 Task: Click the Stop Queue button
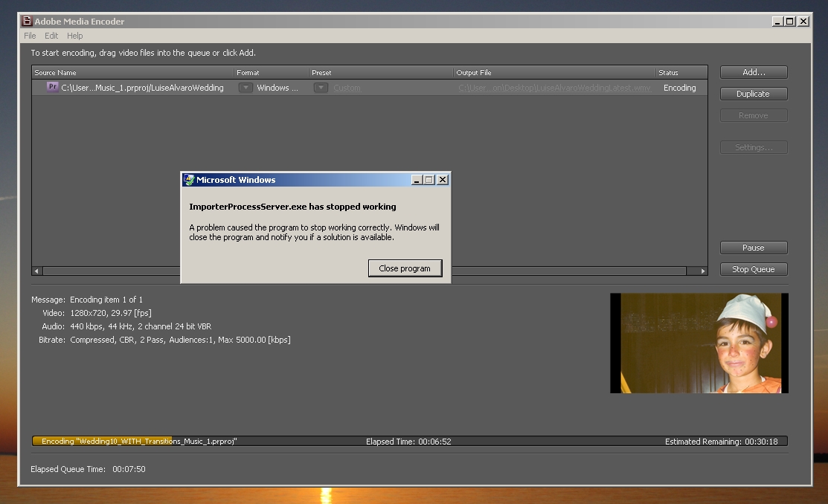point(754,269)
